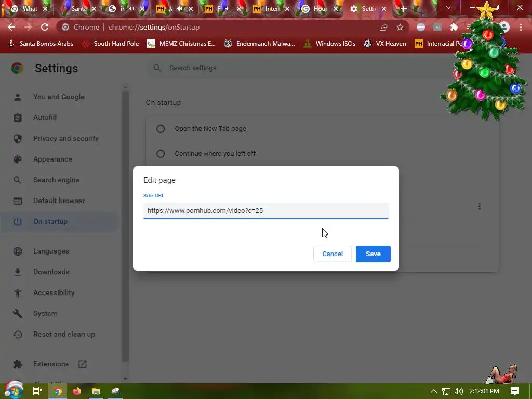
Task: Click the You and Google person icon
Action: point(18,97)
